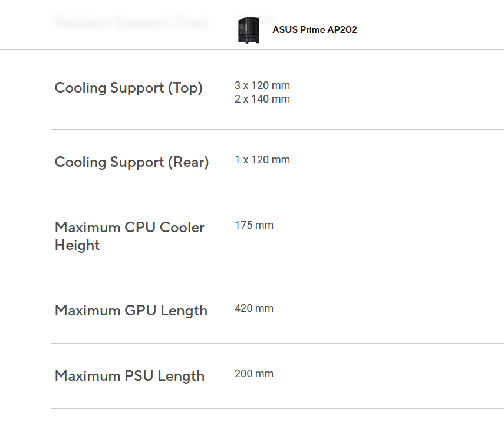Viewport: 504px width, 425px height.
Task: Select the Cooling Support (Rear) label
Action: (x=131, y=162)
